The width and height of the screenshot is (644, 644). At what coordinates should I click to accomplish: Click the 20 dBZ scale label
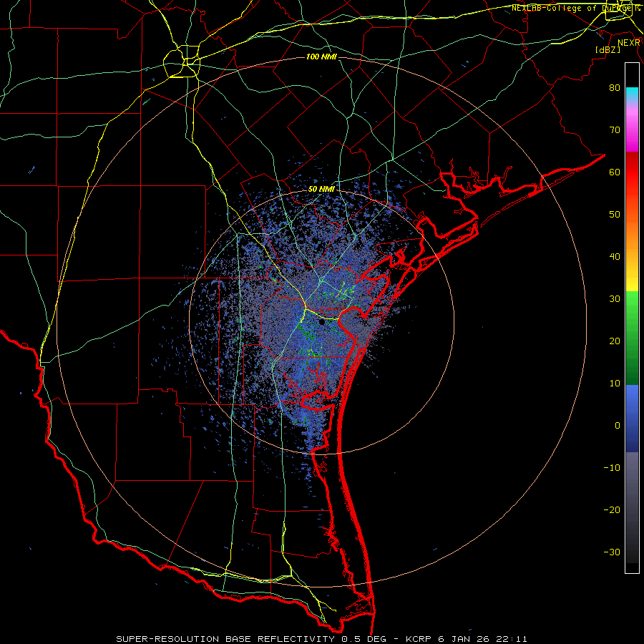coord(615,341)
